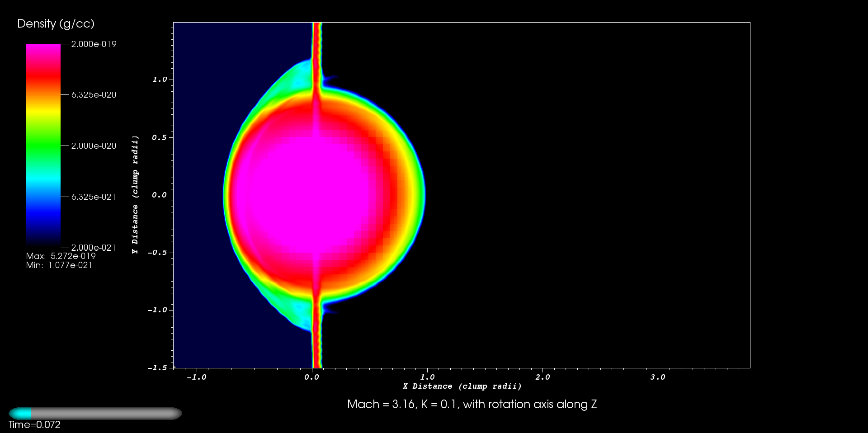Click the 'X Distance (clump radii)' axis title

click(462, 386)
